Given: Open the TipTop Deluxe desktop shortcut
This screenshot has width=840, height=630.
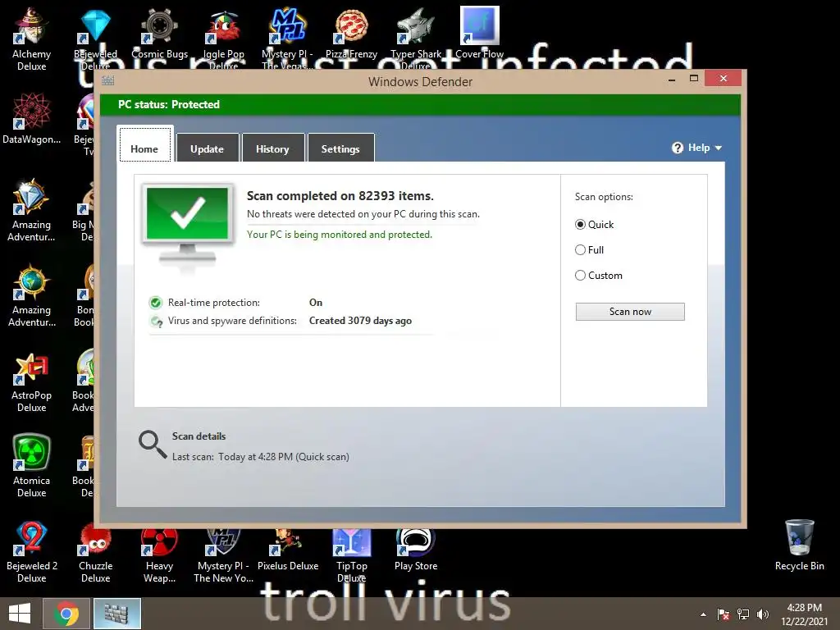Looking at the screenshot, I should (x=351, y=555).
